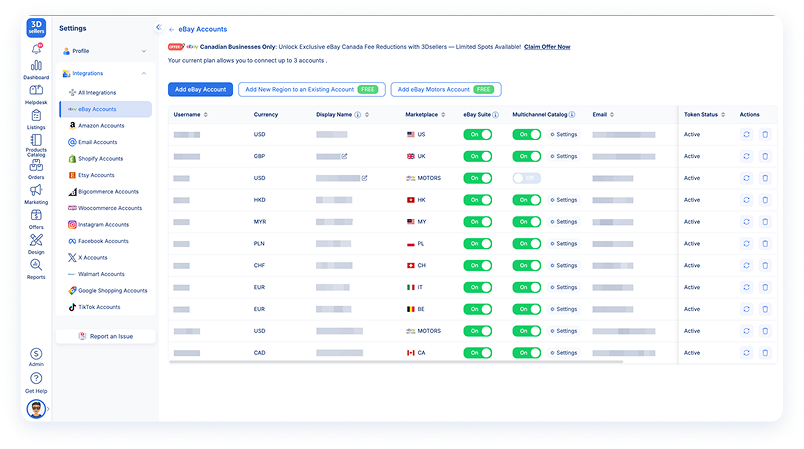The image size is (804, 449).
Task: Toggle Multichannel Catalog for MY row
Action: click(x=527, y=221)
